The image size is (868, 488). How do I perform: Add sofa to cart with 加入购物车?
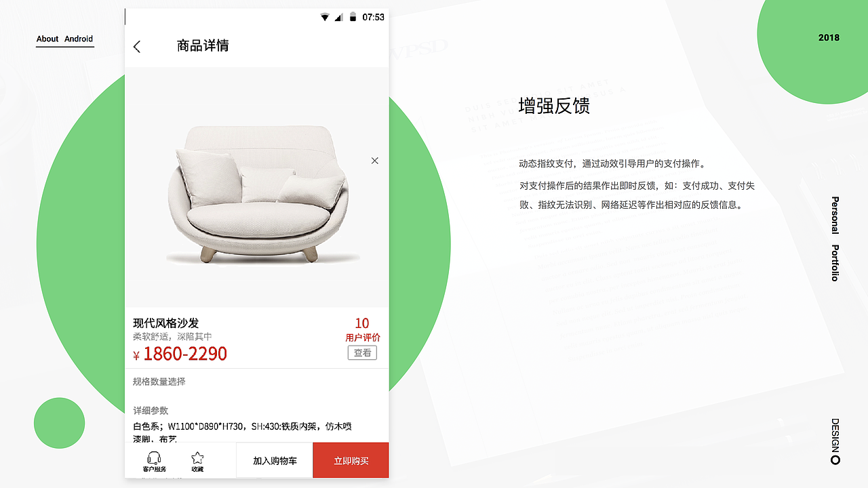[x=275, y=461]
